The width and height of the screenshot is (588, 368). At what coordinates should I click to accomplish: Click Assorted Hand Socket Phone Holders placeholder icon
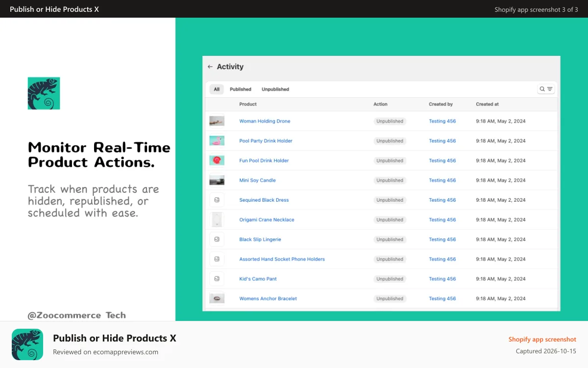(217, 259)
